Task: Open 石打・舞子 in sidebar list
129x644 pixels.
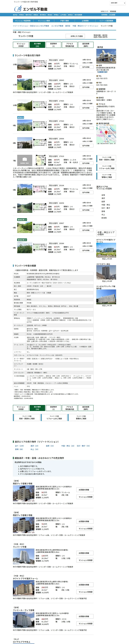Action: [x=106, y=208]
